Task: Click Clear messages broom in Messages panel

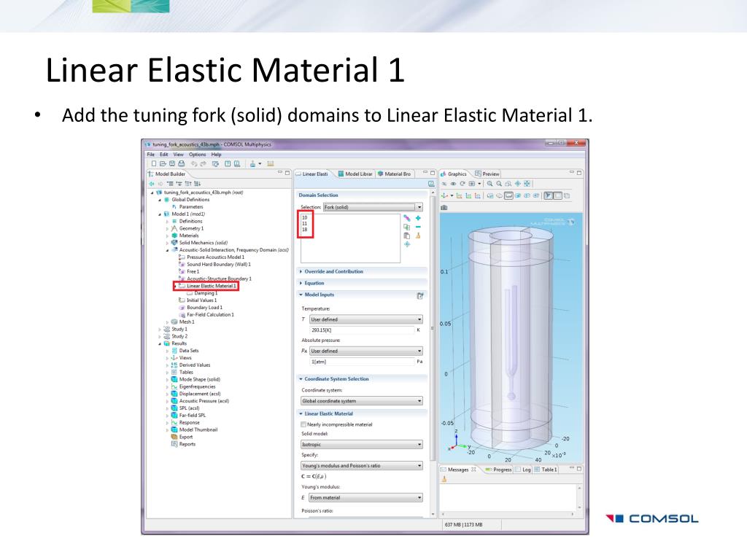Action: tap(444, 479)
